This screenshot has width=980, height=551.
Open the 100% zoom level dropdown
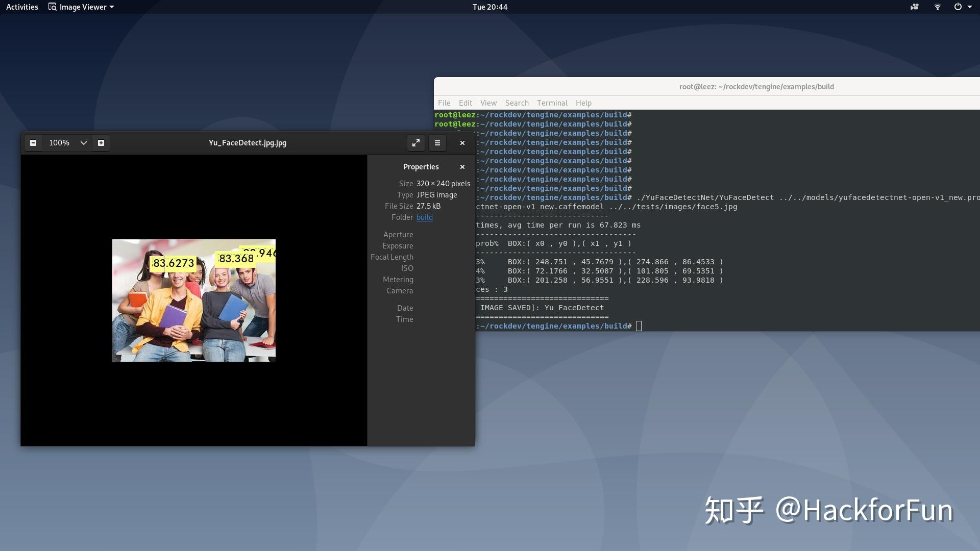coord(83,143)
